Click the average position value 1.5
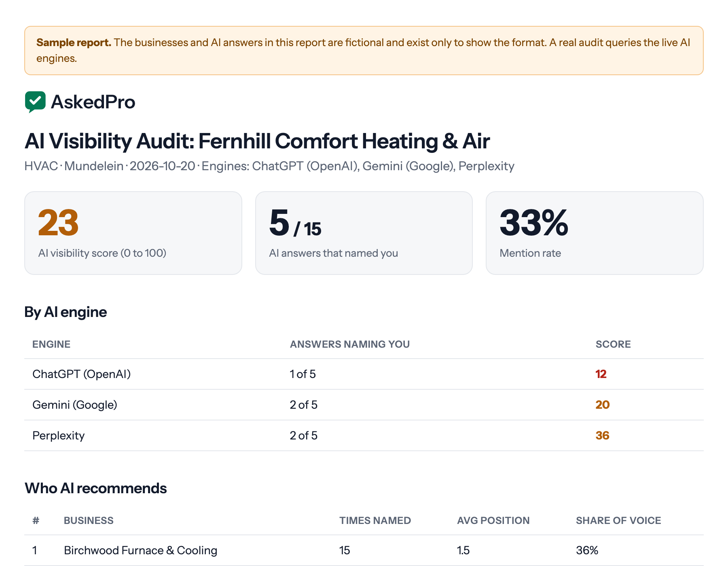728x566 pixels. pos(463,550)
